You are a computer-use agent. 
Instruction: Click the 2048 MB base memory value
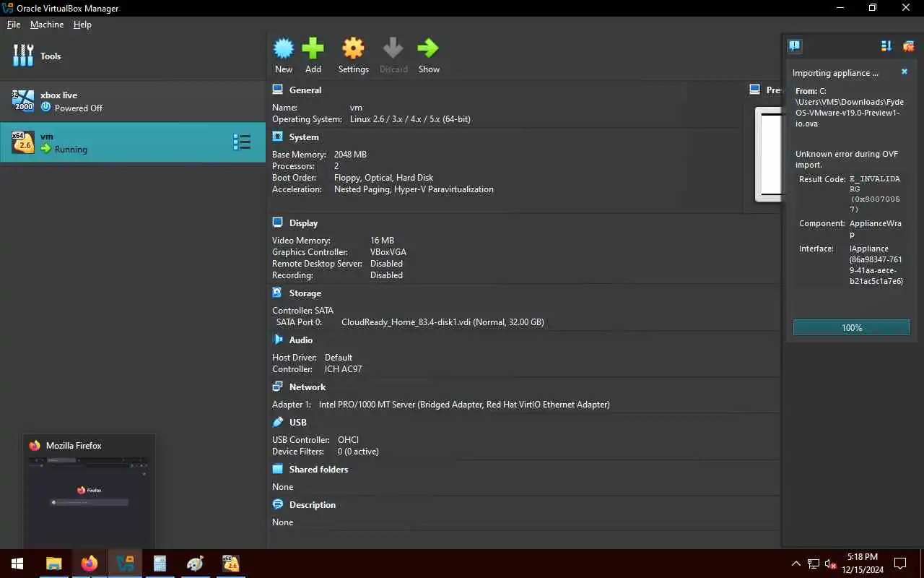350,155
